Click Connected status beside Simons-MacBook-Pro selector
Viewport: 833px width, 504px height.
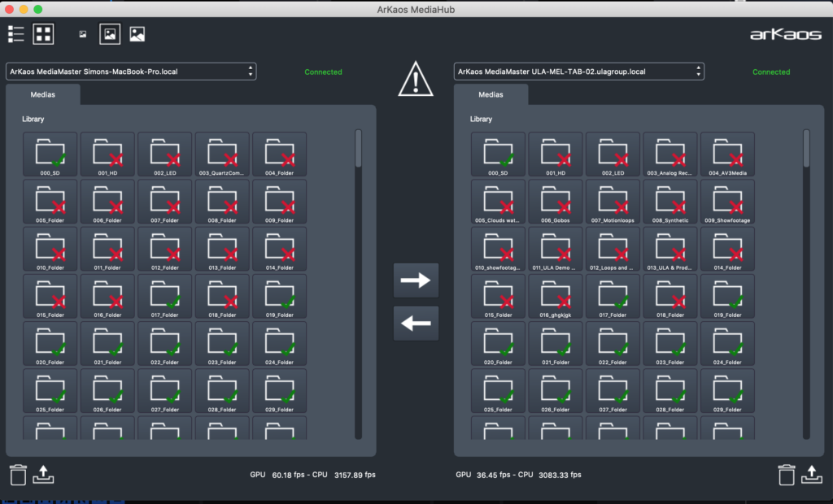(x=323, y=72)
